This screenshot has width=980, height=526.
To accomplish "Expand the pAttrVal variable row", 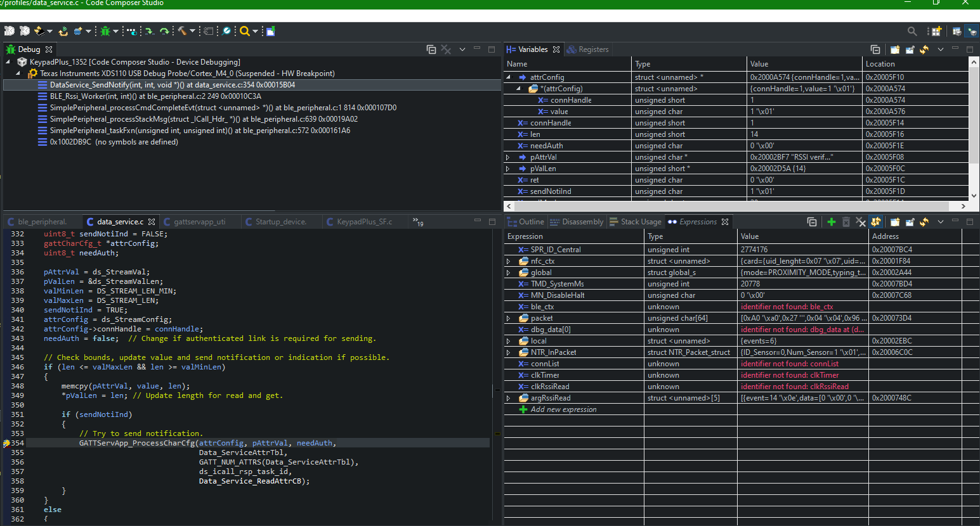I will tap(508, 157).
